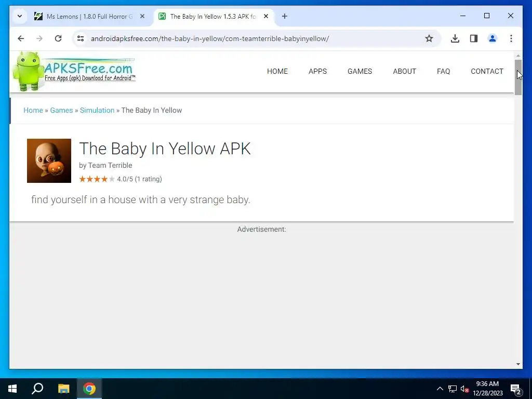Open File Explorer from the taskbar
The height and width of the screenshot is (399, 532).
tap(63, 389)
